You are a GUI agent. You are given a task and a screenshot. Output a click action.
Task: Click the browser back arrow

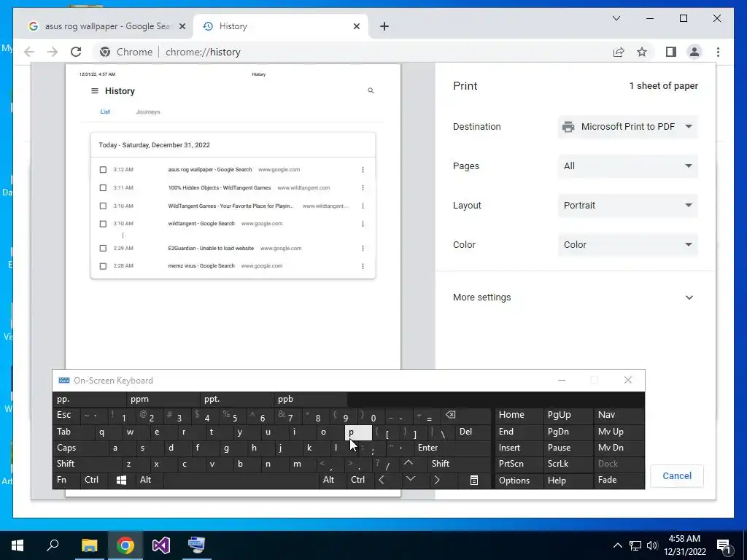[29, 52]
